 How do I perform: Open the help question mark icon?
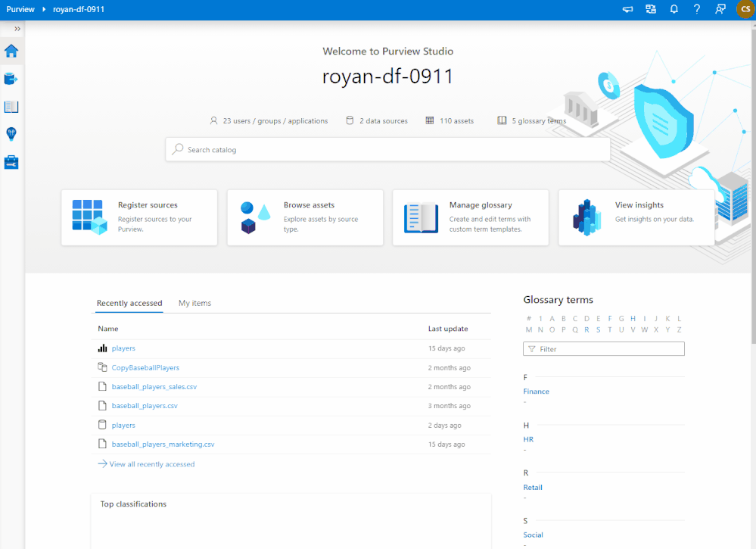697,9
